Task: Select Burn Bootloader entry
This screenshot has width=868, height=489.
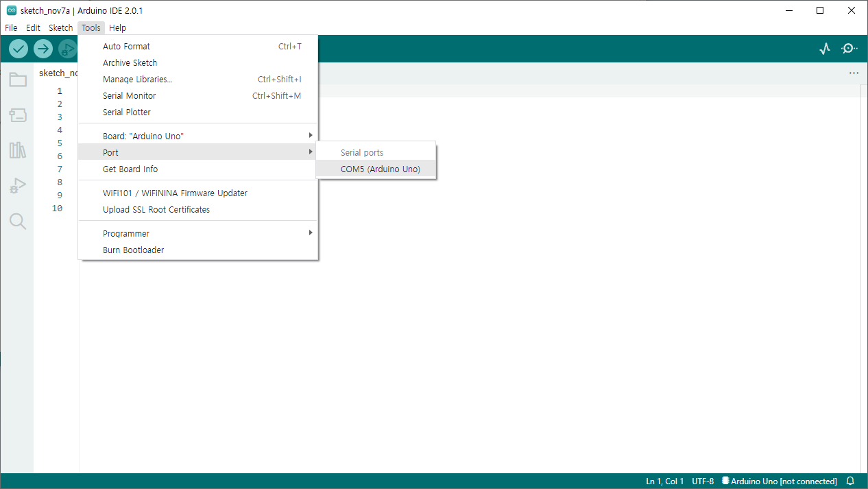Action: 198,250
